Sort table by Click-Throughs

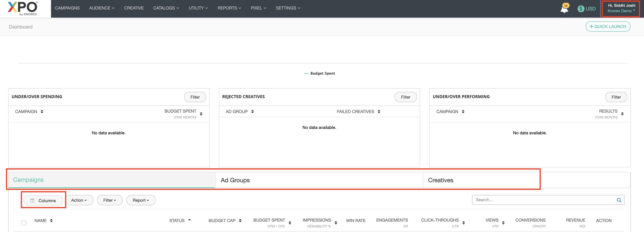463,223
